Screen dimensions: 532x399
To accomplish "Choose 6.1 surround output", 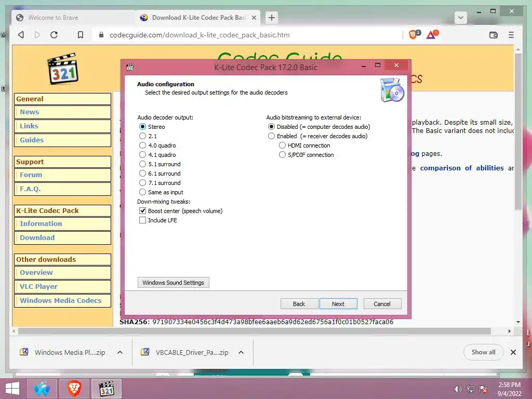I will point(160,174).
